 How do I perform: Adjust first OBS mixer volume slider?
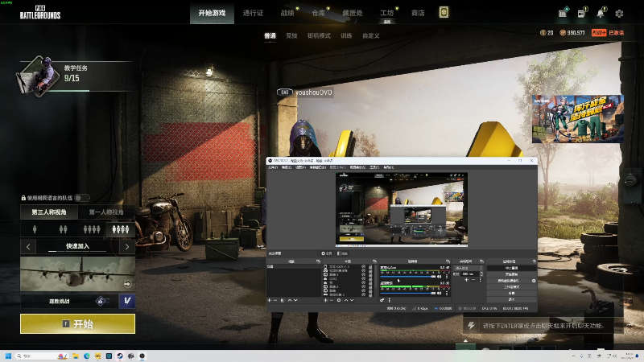pos(408,277)
